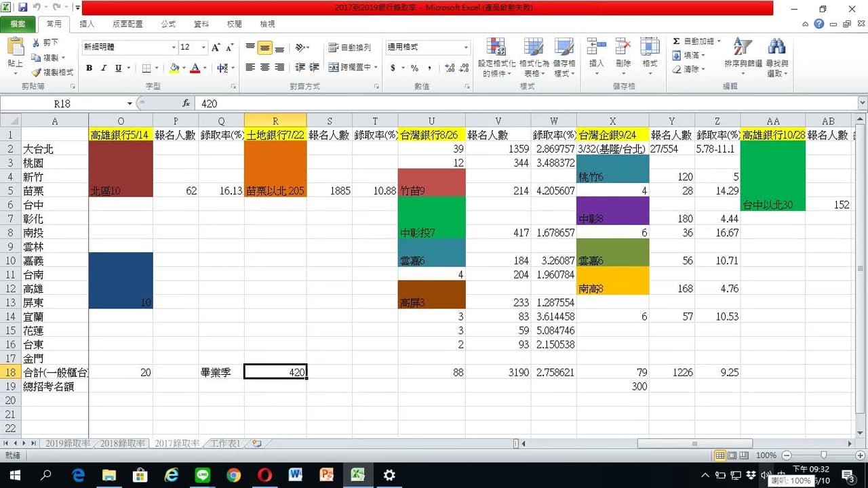Viewport: 868px width, 488px height.
Task: Increase the cell indent level
Action: pyautogui.click(x=314, y=68)
